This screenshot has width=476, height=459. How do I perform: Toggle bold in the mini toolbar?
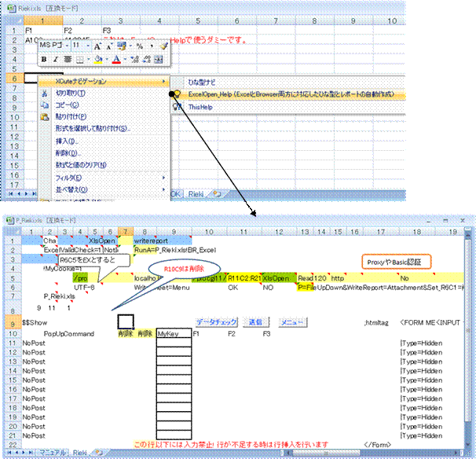point(44,59)
